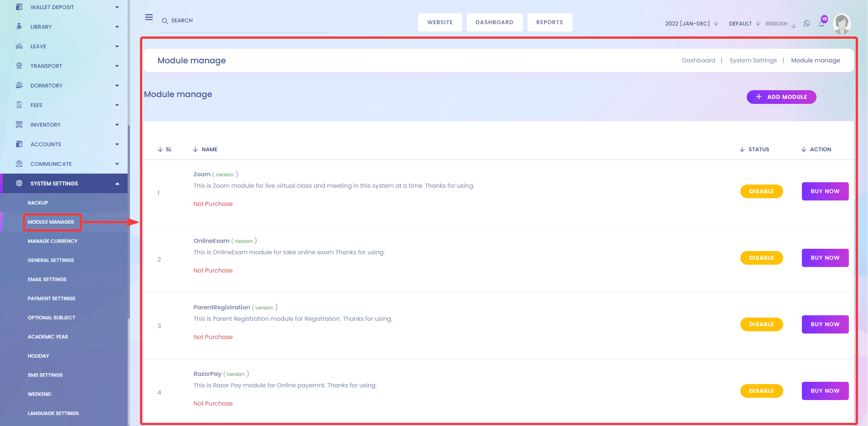Select Module Manager submenu item

tap(51, 222)
